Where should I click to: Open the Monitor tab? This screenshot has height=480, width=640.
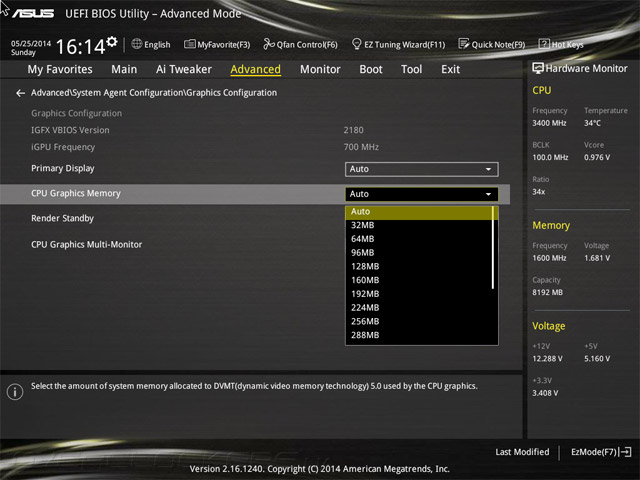(320, 69)
